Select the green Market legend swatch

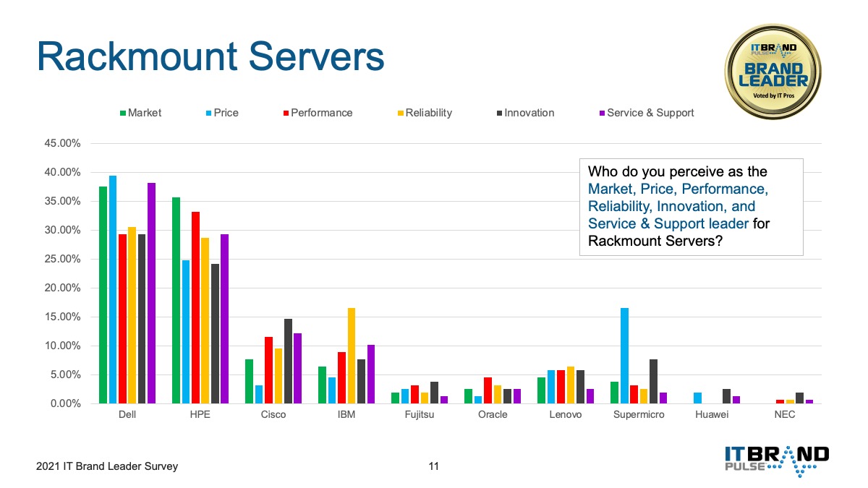[123, 113]
